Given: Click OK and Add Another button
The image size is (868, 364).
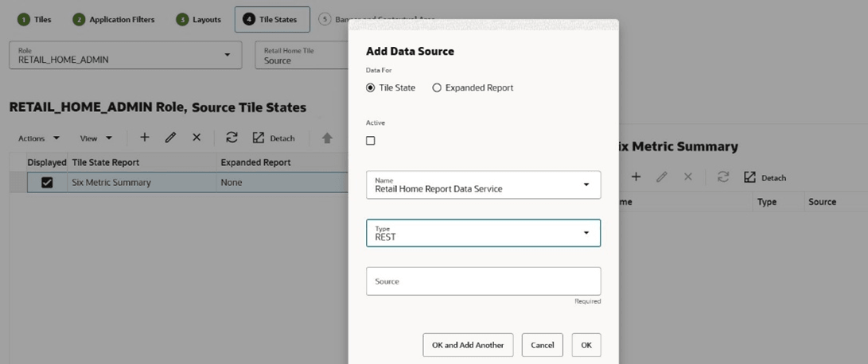Looking at the screenshot, I should [468, 345].
